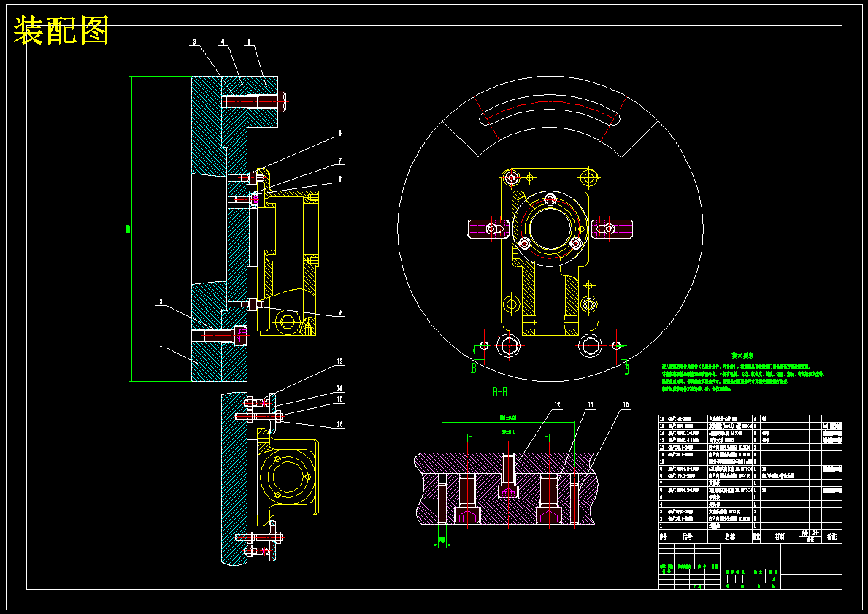Click part balloon label 12

[557, 405]
